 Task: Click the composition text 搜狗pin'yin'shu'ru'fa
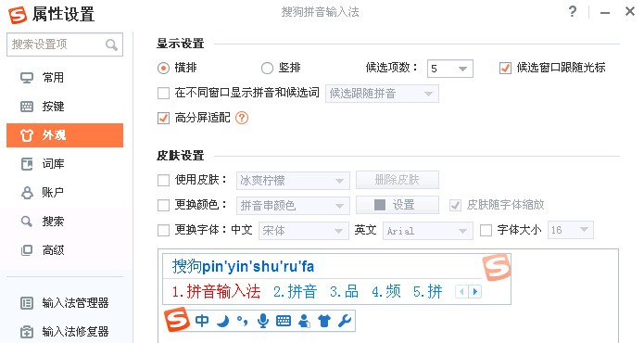(243, 267)
